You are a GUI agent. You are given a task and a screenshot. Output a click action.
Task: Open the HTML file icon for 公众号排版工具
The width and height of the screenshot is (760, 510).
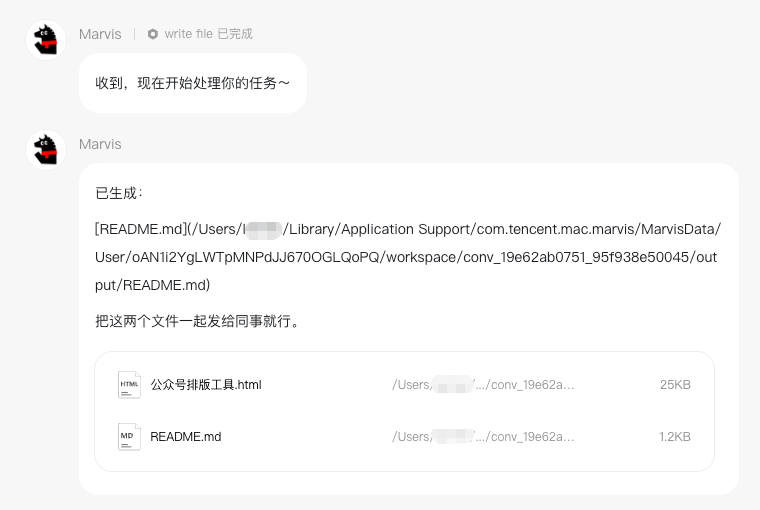point(129,385)
